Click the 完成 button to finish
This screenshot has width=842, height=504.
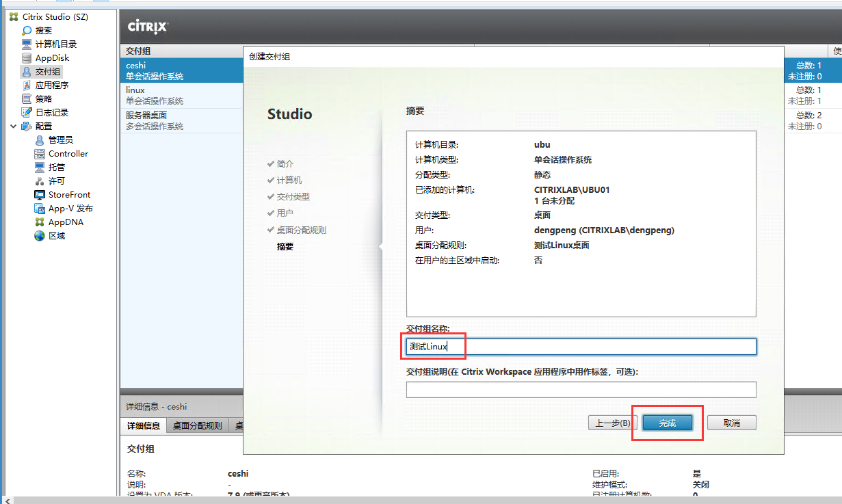point(667,423)
